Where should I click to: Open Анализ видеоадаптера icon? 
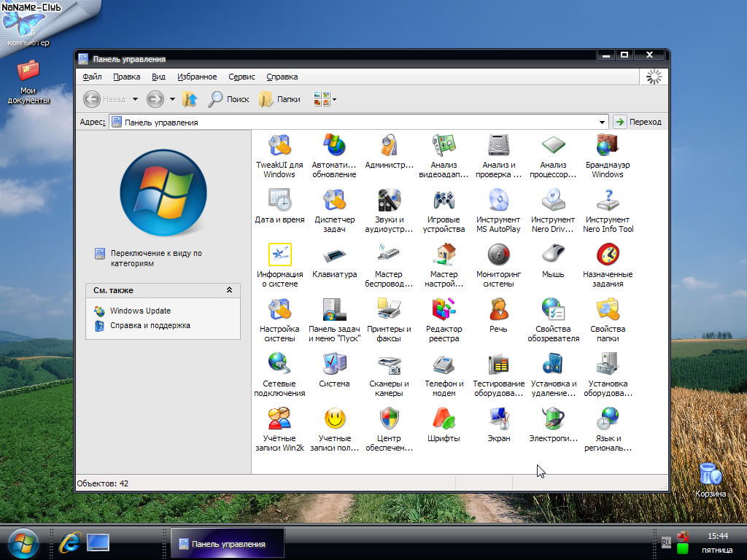(x=444, y=156)
